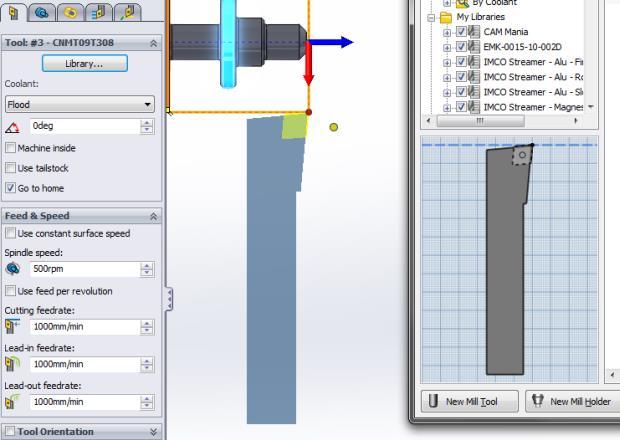Screen dimensions: 620x440
Task: Adjust the lead-in feedrate spinner arrows
Action: tap(147, 364)
